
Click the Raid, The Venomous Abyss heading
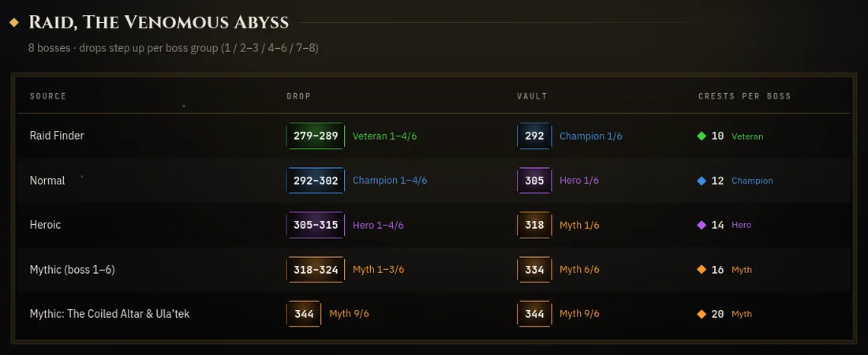click(x=159, y=23)
